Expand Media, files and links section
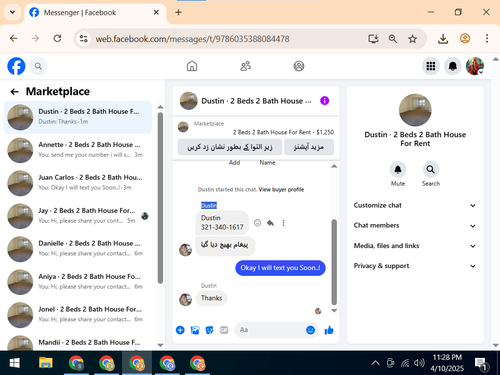 point(415,246)
